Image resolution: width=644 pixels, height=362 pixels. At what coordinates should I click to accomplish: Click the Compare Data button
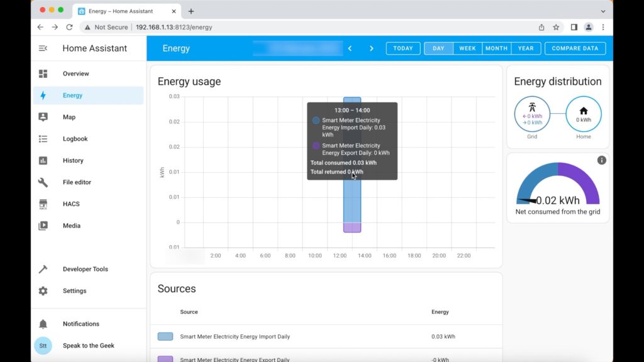click(x=575, y=48)
